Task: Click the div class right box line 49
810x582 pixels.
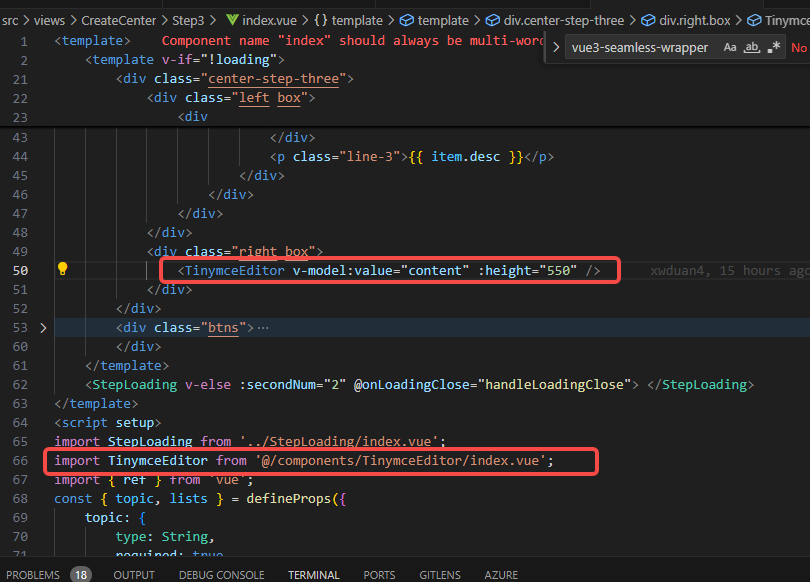Action: coord(235,251)
